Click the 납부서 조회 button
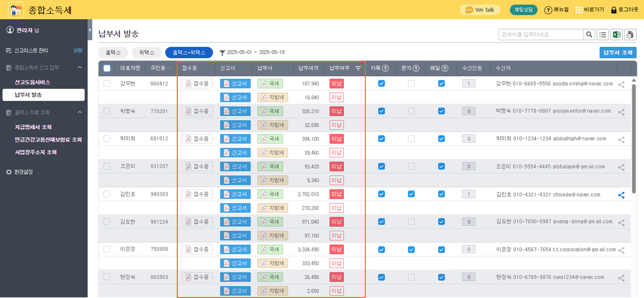This screenshot has height=298, width=644. (618, 52)
